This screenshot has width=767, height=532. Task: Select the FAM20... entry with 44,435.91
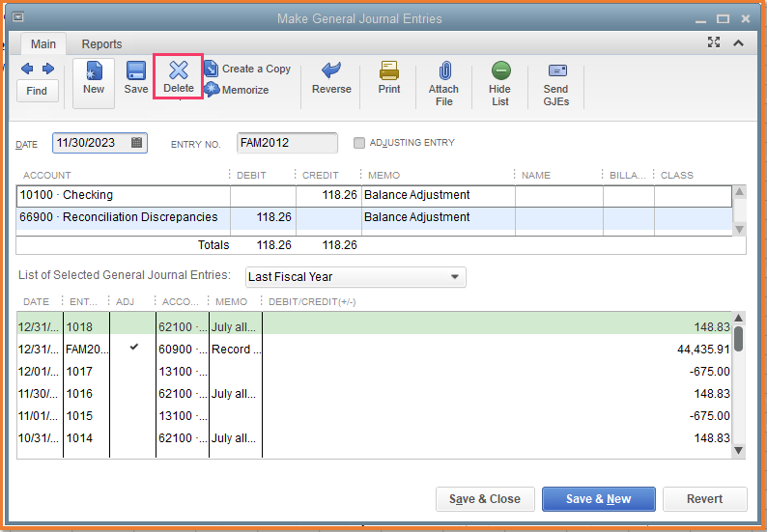pyautogui.click(x=374, y=350)
